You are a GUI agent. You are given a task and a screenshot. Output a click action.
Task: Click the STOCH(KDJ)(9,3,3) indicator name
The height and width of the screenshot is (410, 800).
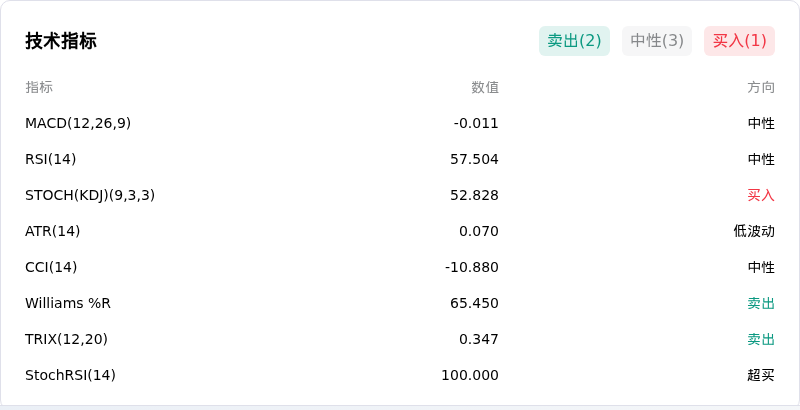tap(90, 195)
